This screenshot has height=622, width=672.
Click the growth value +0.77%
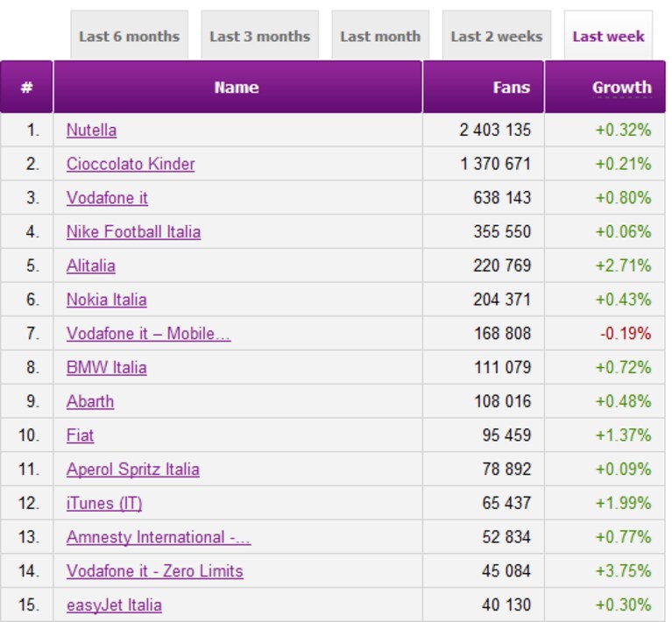[623, 537]
